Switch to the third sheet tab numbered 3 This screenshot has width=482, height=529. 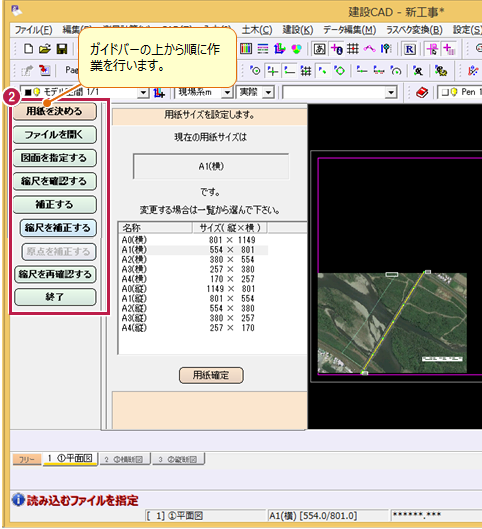[x=179, y=459]
